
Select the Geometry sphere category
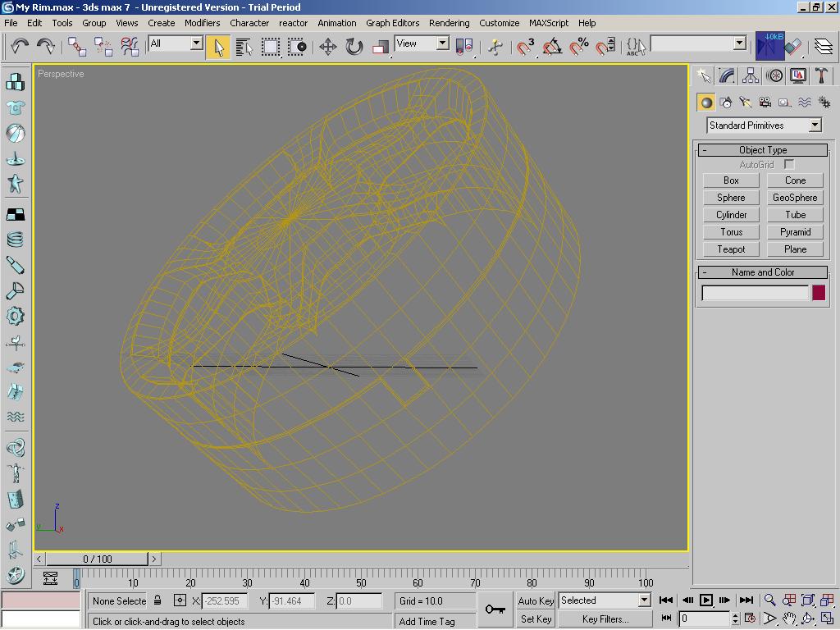click(706, 103)
